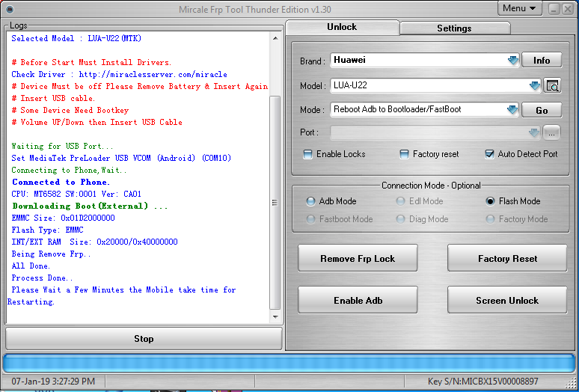Screen dimensions: 579x392
Task: Click the driver URL in logs
Action: tap(153, 74)
